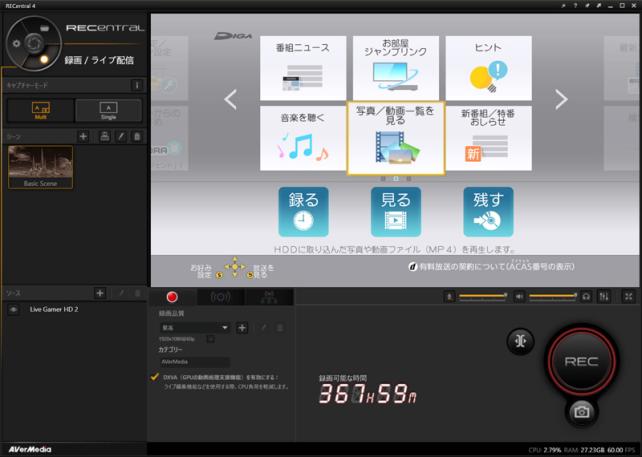The height and width of the screenshot is (457, 642).
Task: Click the capture mode info button
Action: coord(137,85)
